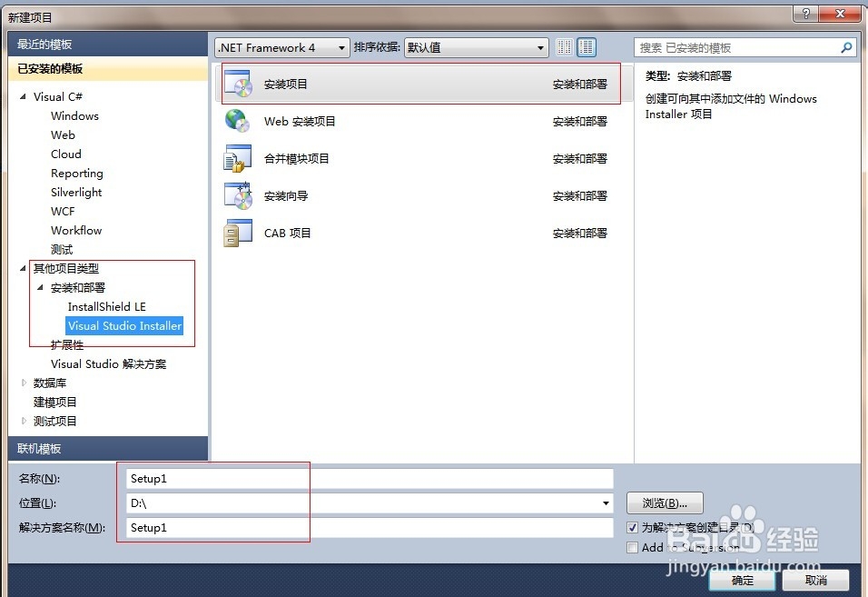Toggle 为解决方案创建目录 checkbox

(632, 527)
